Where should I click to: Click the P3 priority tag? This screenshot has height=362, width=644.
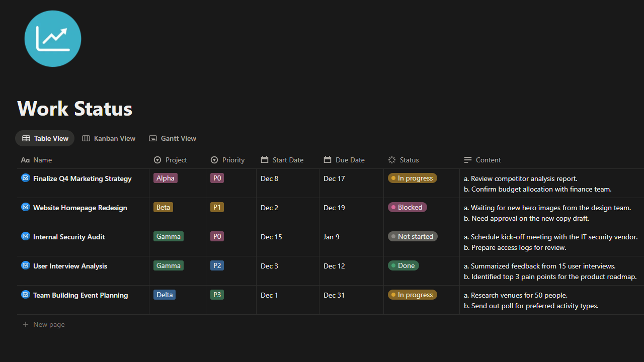click(x=217, y=295)
